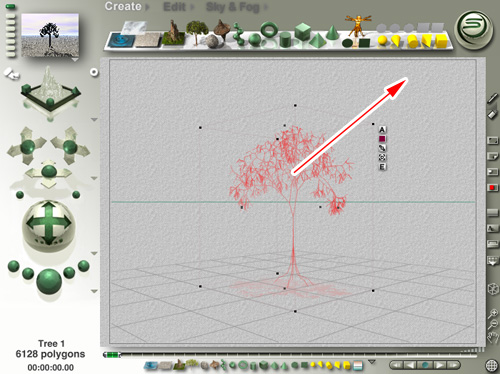Click the target tracking icon beside the tree
Image resolution: width=500 pixels, height=374 pixels.
[x=382, y=157]
